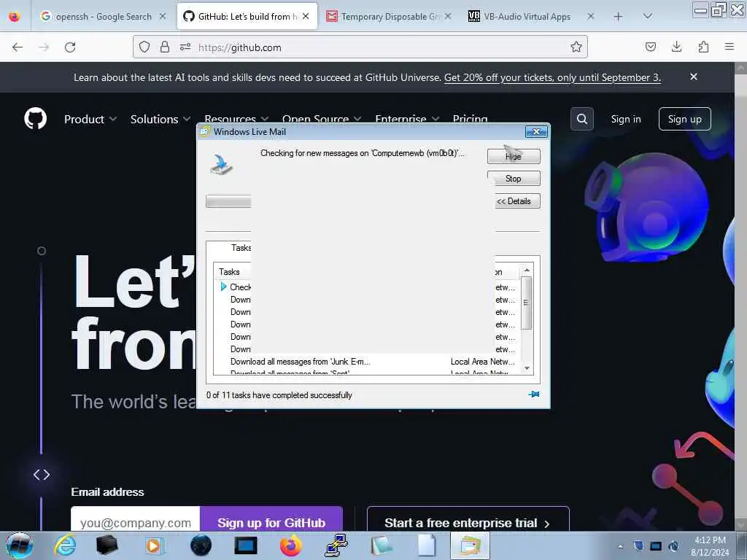
Task: Start a free enterprise trial
Action: pyautogui.click(x=468, y=519)
